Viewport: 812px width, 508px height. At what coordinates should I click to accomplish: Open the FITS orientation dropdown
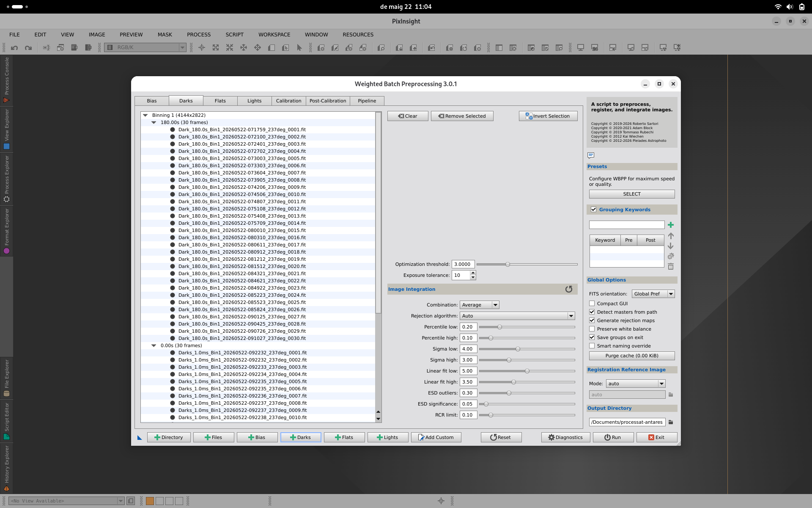coord(653,294)
